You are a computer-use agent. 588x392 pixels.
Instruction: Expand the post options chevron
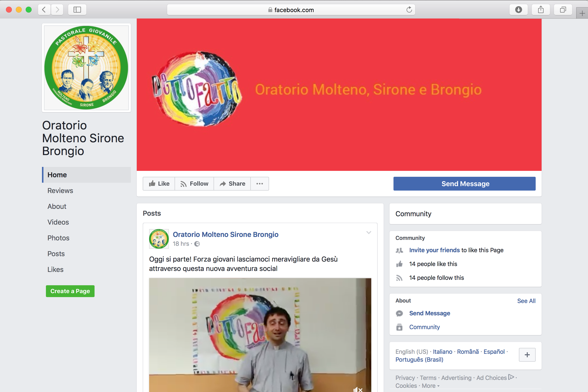[x=369, y=232]
